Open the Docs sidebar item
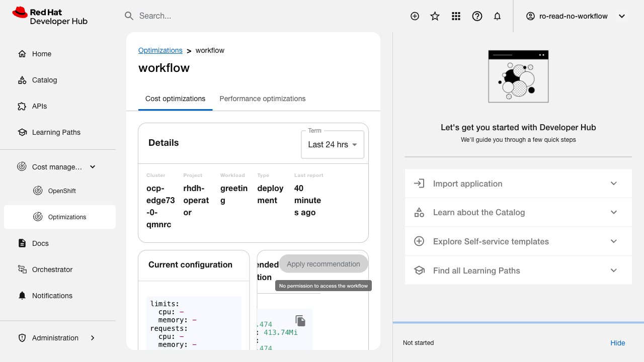The width and height of the screenshot is (644, 362). click(60, 243)
